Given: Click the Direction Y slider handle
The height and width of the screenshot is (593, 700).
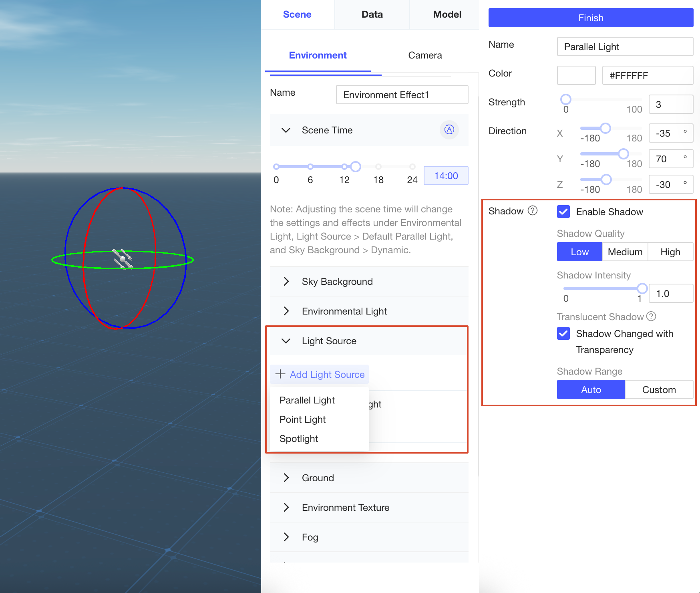Looking at the screenshot, I should coord(624,153).
